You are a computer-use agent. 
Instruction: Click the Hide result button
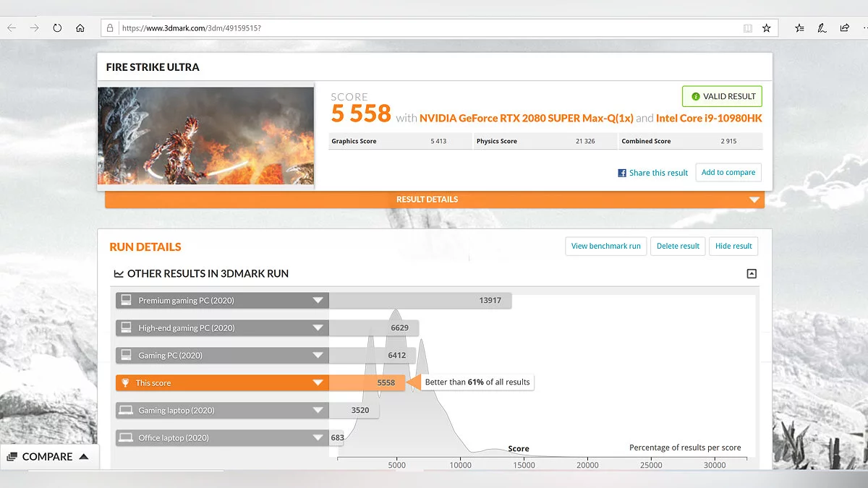(x=733, y=246)
